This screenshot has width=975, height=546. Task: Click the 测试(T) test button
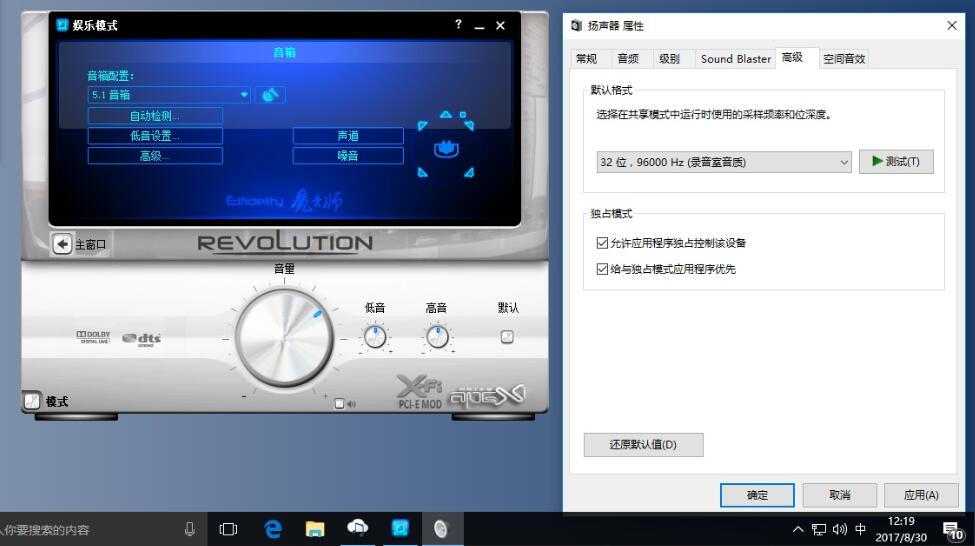tap(896, 161)
